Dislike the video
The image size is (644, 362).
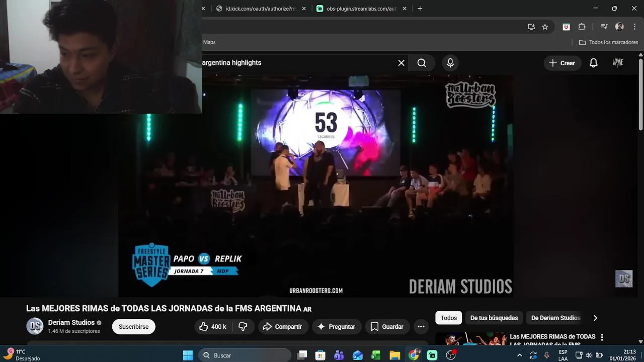[x=243, y=327]
